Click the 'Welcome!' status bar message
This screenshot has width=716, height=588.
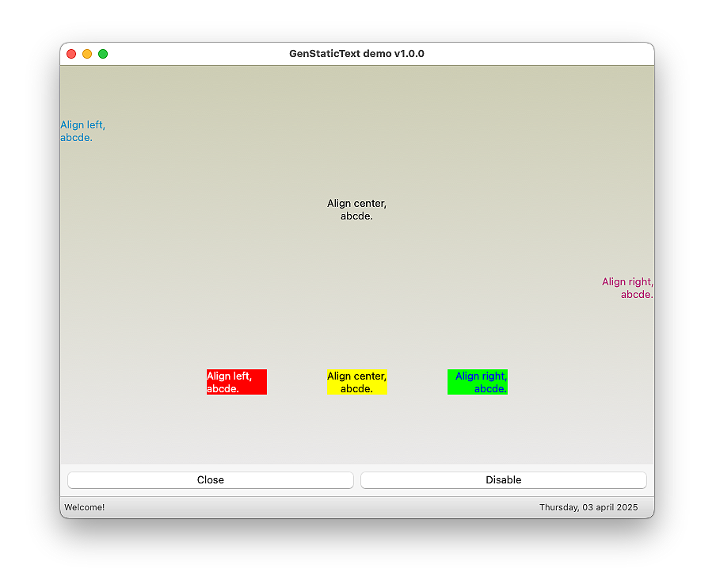pyautogui.click(x=85, y=507)
